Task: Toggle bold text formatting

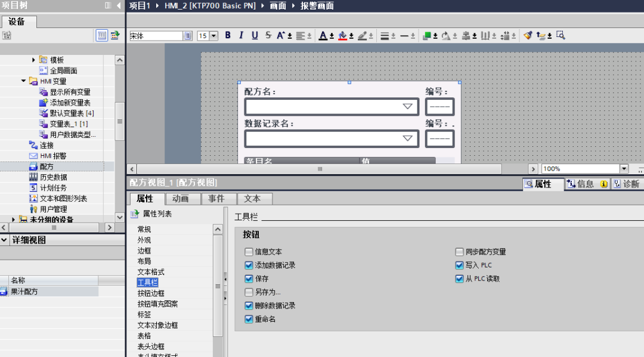Action: click(227, 35)
